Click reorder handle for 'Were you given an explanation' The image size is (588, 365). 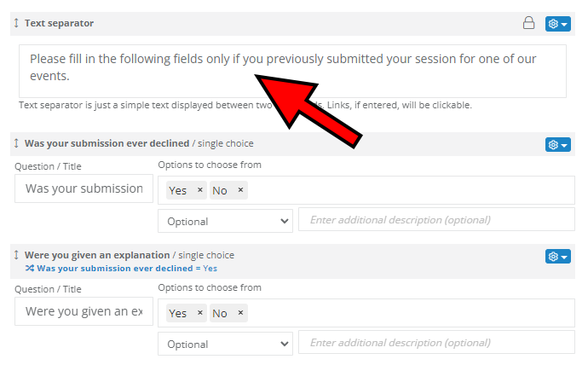16,255
